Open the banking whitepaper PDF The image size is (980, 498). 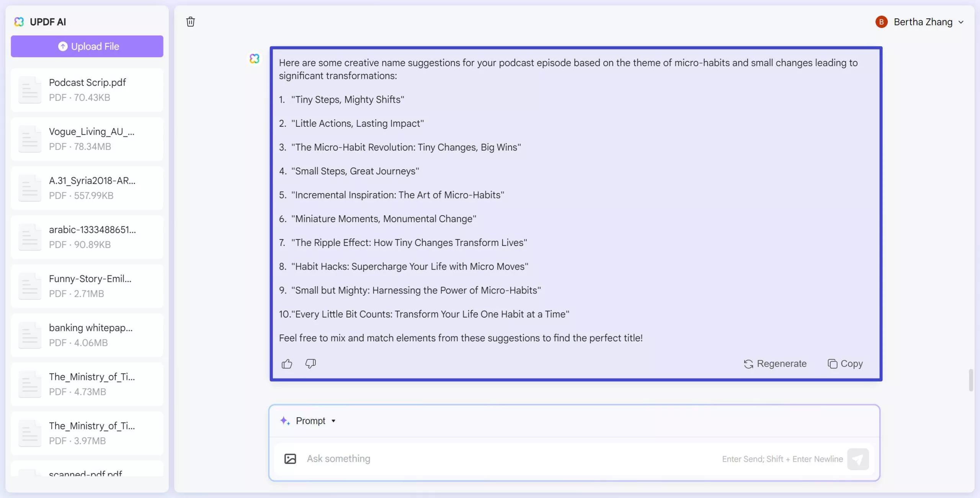87,335
